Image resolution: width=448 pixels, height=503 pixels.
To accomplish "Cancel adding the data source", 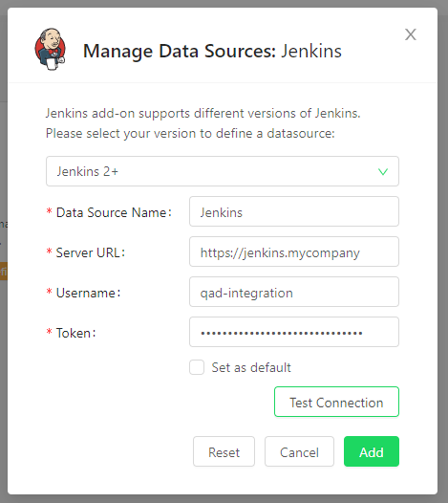I will coord(299,451).
